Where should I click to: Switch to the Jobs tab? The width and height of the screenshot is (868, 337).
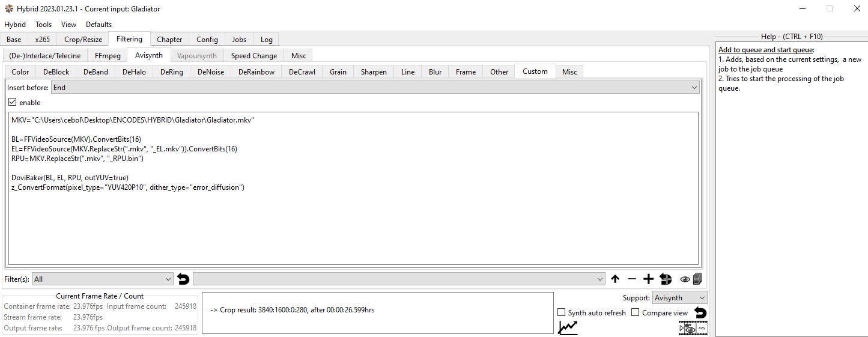[239, 40]
